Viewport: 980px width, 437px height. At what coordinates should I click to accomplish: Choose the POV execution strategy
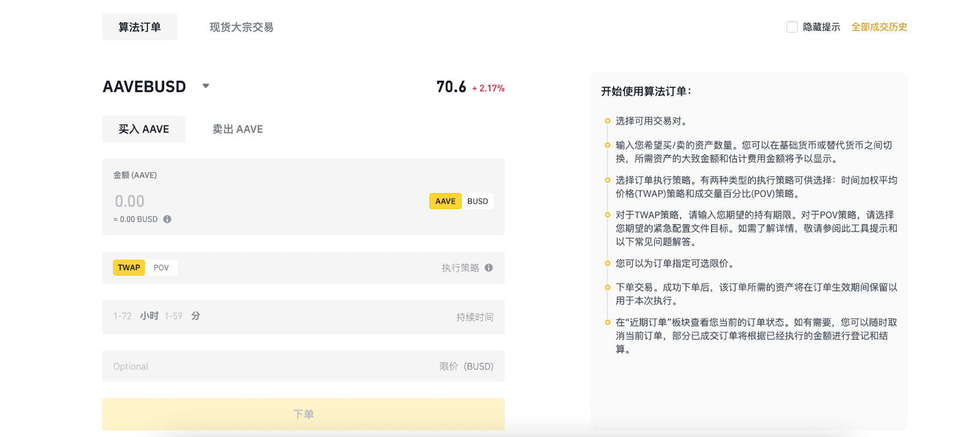161,268
